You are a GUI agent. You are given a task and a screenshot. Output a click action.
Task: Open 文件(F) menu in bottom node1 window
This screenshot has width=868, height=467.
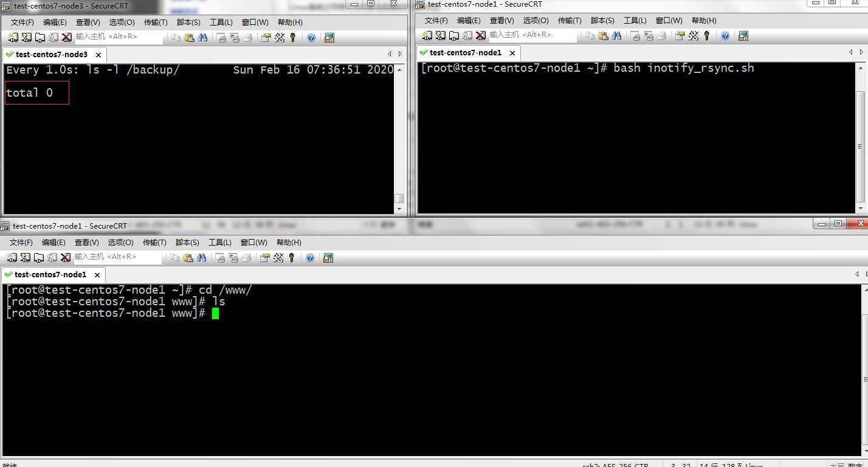(x=21, y=243)
